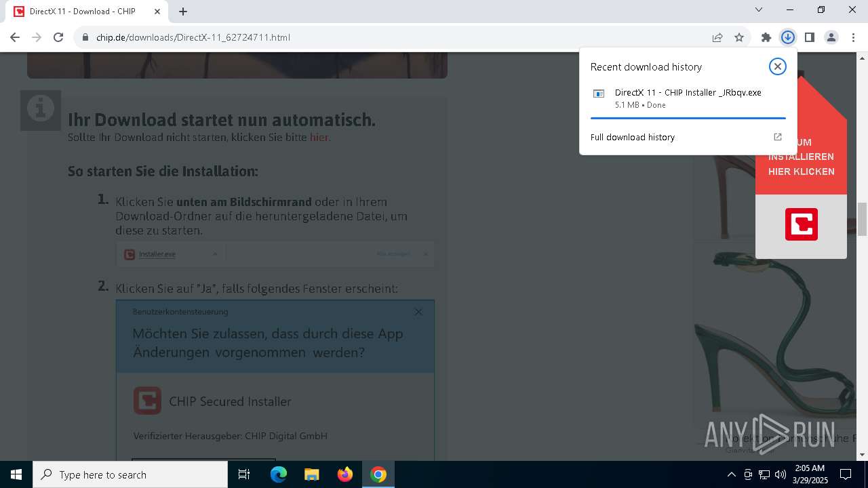Open File Explorer from taskbar
Viewport: 868px width, 488px height.
(x=311, y=474)
